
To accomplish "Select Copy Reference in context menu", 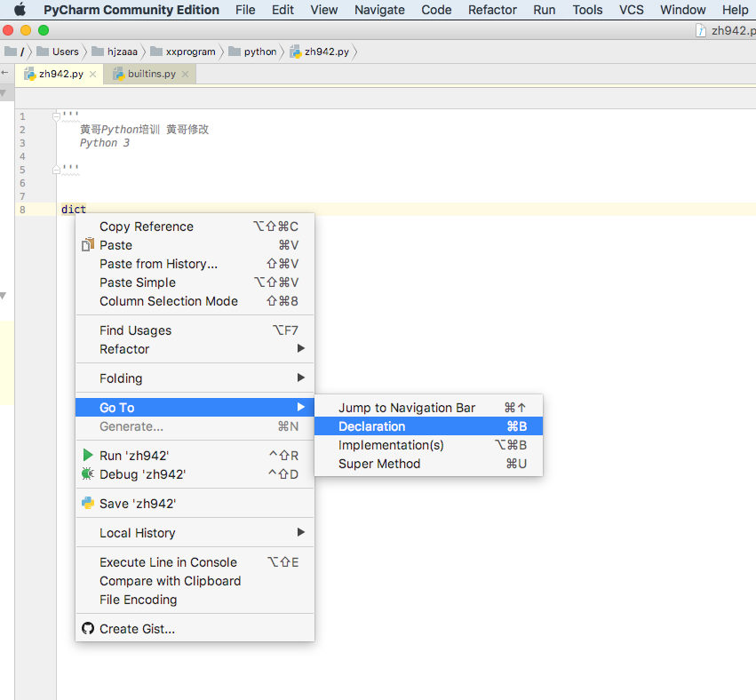I will [x=195, y=227].
